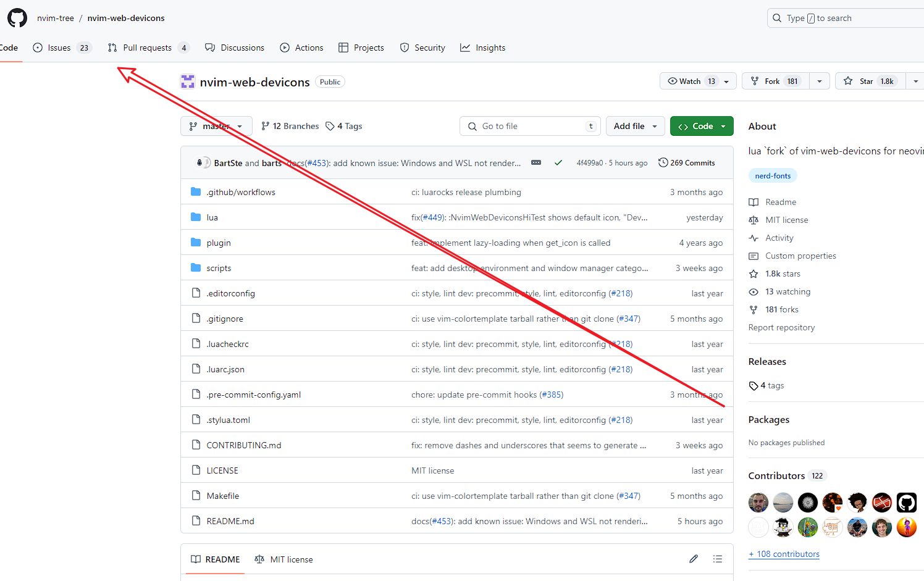Open the .luarc.json file

(225, 369)
